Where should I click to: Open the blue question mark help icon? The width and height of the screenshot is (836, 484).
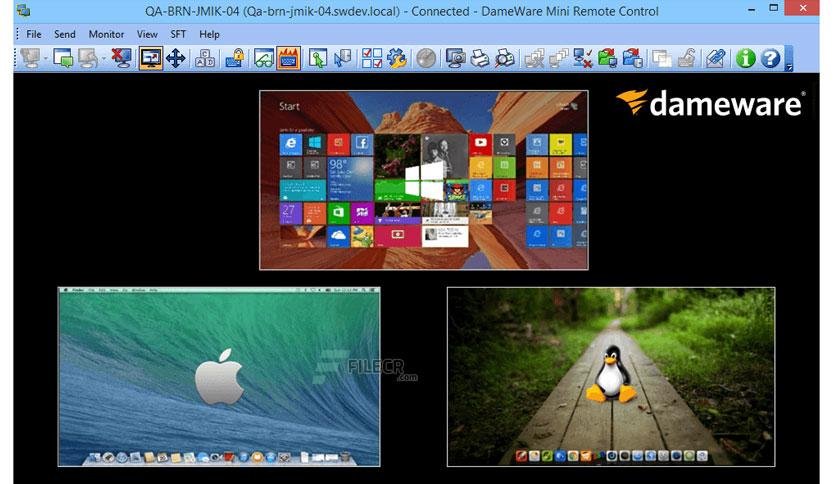point(770,58)
